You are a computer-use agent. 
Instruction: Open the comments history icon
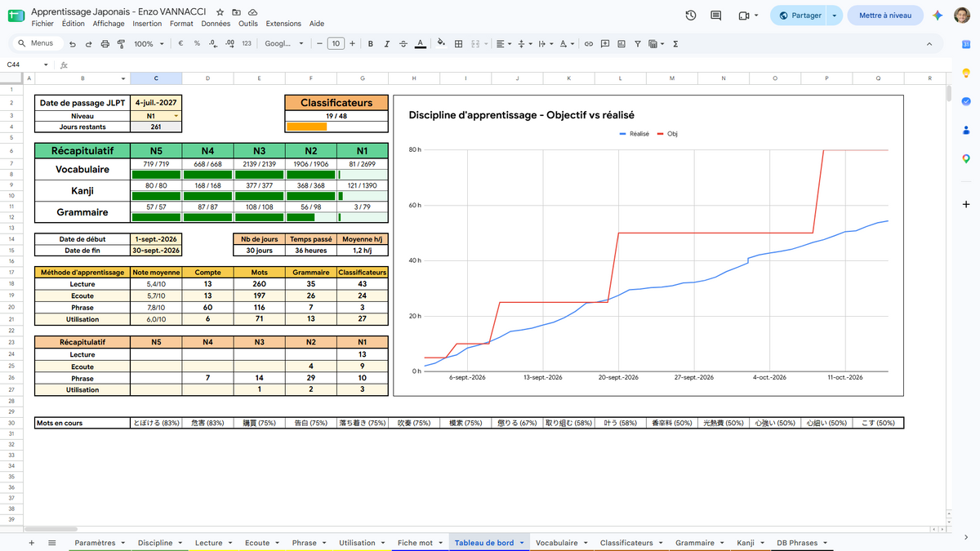(716, 16)
